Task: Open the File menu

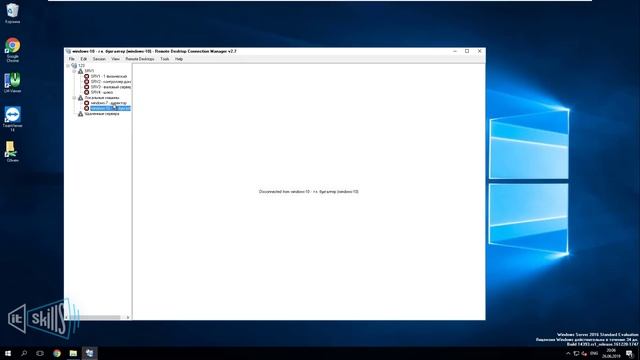Action: pyautogui.click(x=71, y=59)
